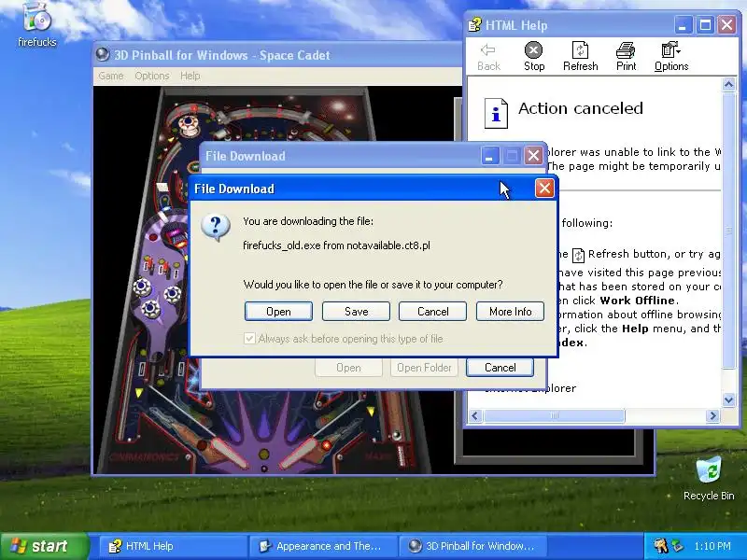Close the front File Download dialog
The height and width of the screenshot is (560, 747).
point(544,189)
